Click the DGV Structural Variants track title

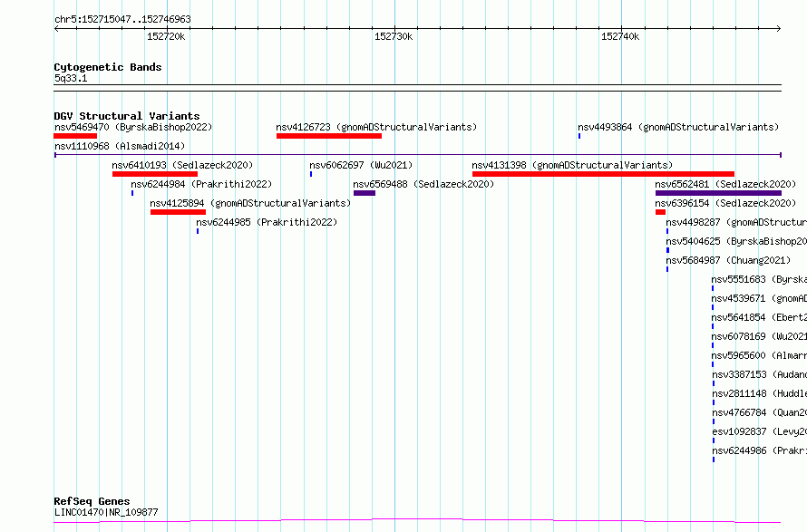(x=127, y=116)
